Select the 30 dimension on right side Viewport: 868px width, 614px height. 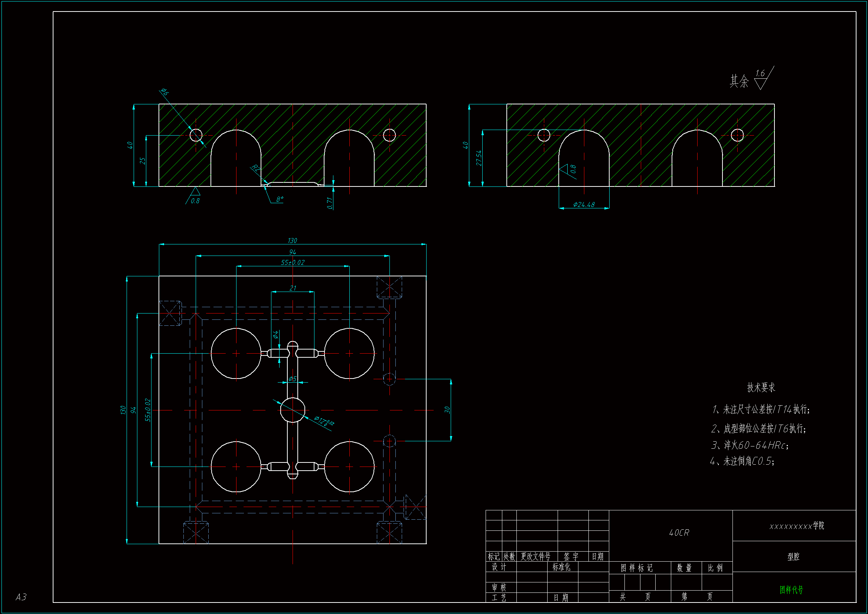(447, 410)
